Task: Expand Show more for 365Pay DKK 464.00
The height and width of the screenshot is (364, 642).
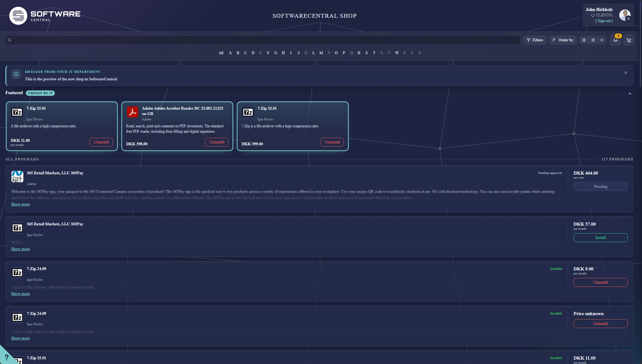Action: (21, 204)
